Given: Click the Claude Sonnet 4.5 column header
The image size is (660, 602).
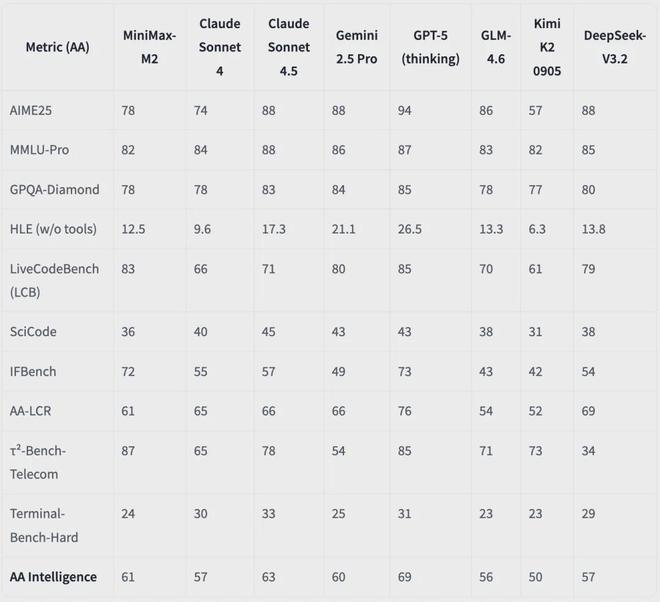Looking at the screenshot, I should [x=287, y=48].
